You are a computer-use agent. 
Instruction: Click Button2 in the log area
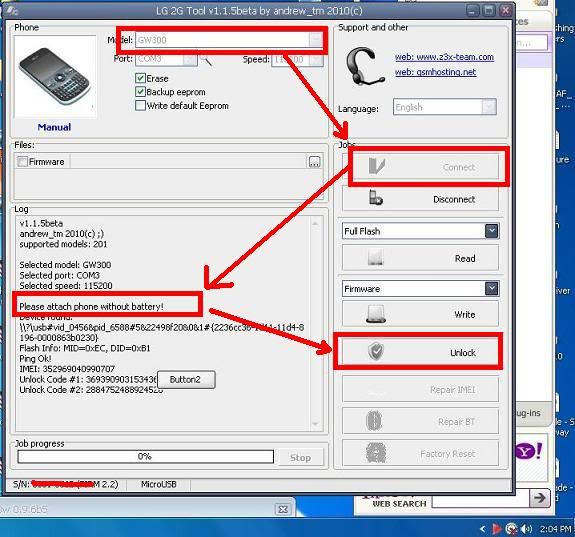pos(186,379)
